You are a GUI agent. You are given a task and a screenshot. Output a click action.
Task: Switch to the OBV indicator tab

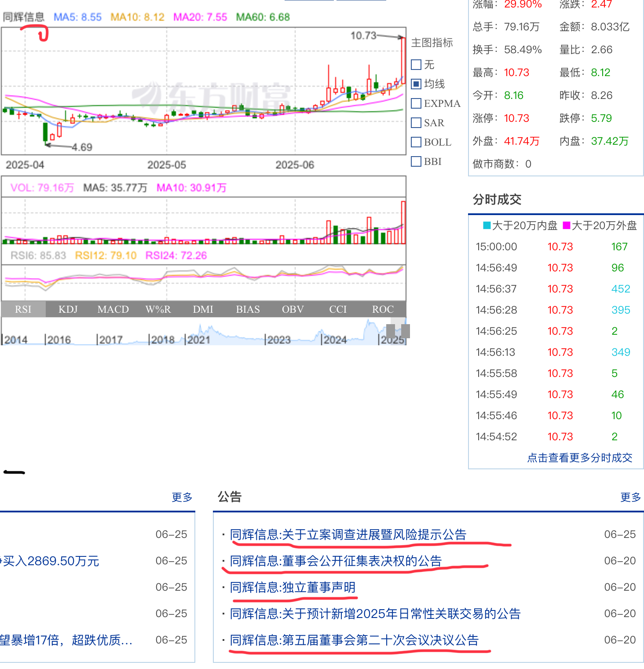293,309
